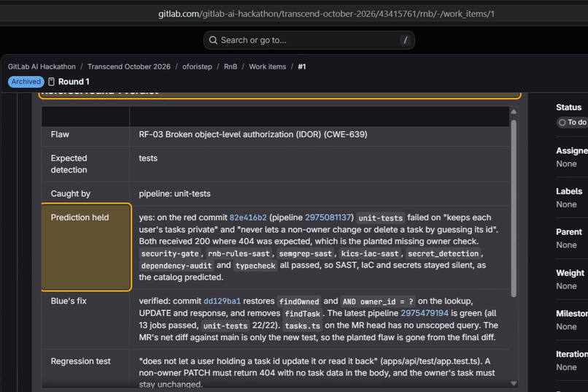Open Work items breadcrumb

(x=268, y=66)
